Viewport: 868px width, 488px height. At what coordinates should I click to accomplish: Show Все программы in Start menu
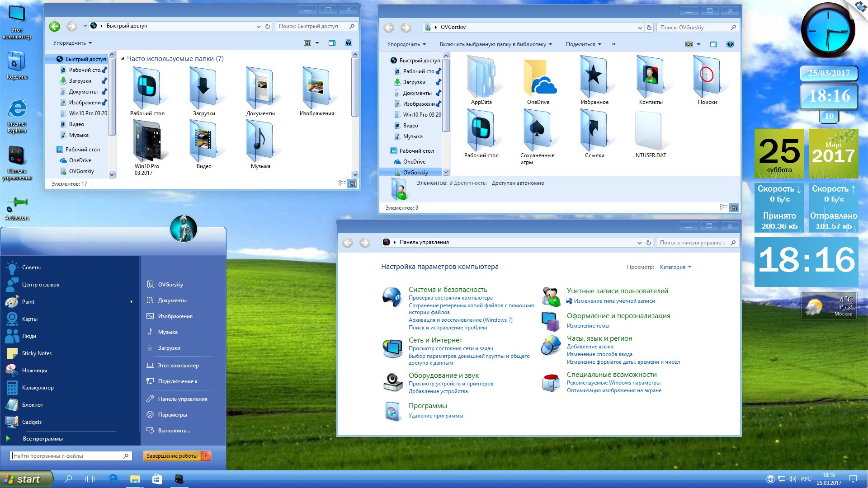[x=42, y=439]
